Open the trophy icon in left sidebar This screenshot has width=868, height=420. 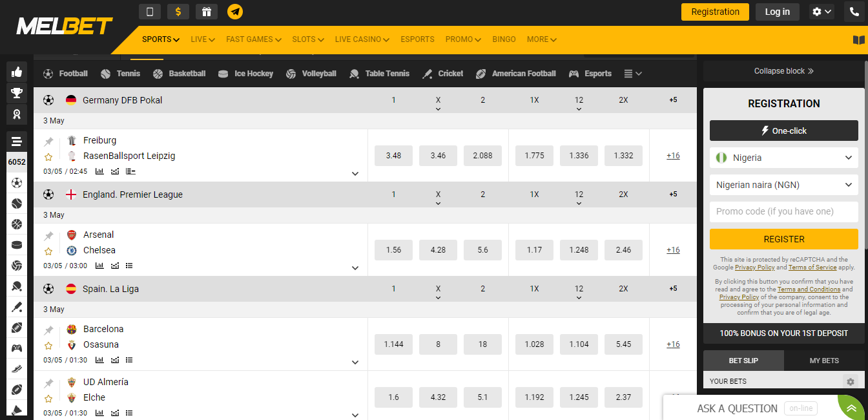17,93
